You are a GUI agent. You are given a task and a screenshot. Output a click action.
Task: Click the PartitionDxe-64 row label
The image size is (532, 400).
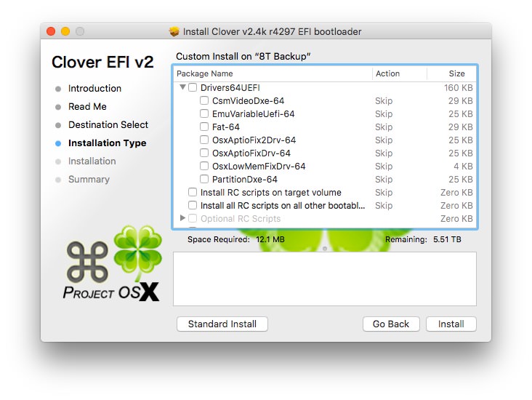tap(245, 180)
